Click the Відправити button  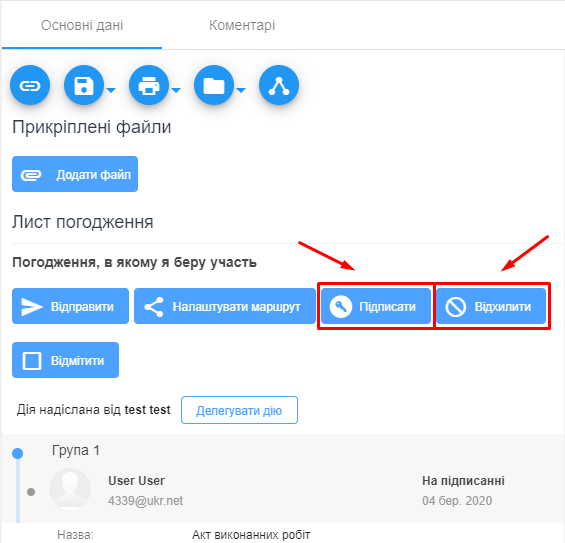coord(70,306)
